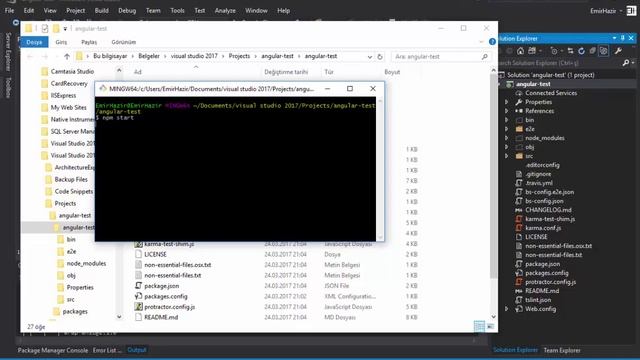The width and height of the screenshot is (640, 360).
Task: Switch to the Paylaş ribbon tab
Action: [x=89, y=42]
